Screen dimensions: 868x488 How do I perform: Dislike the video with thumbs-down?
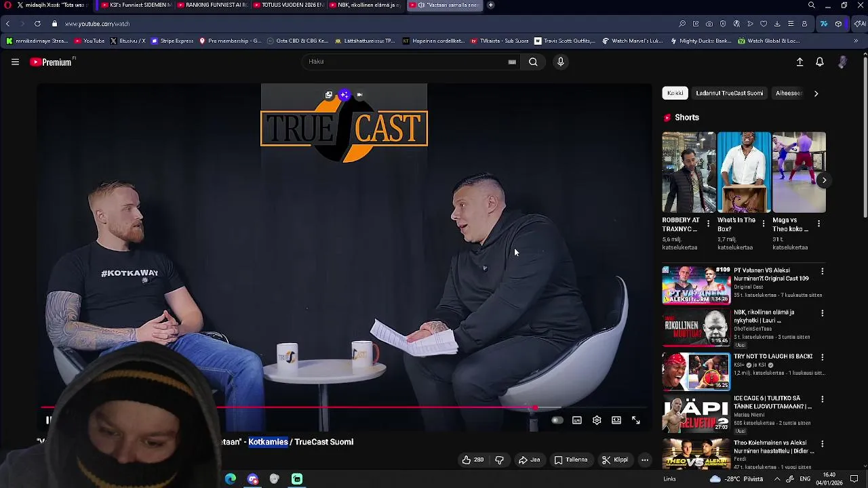click(x=499, y=460)
